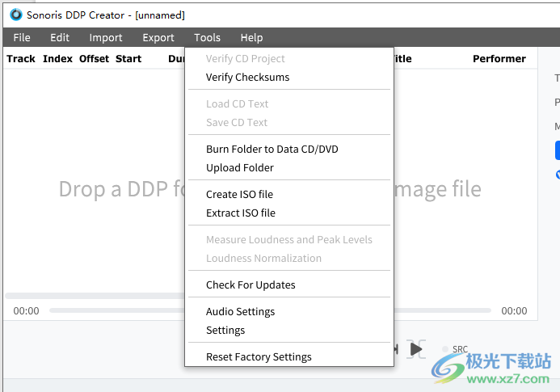
Task: Click the SRC indicator
Action: tap(456, 349)
